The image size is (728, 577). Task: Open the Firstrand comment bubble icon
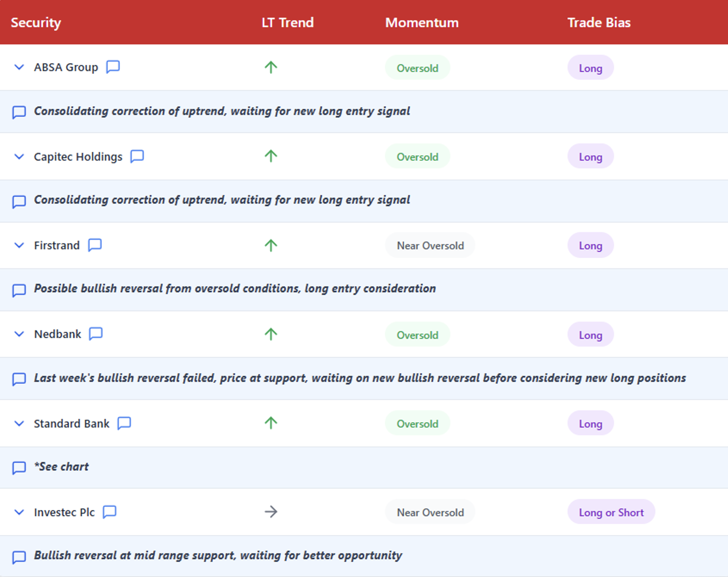click(x=95, y=245)
